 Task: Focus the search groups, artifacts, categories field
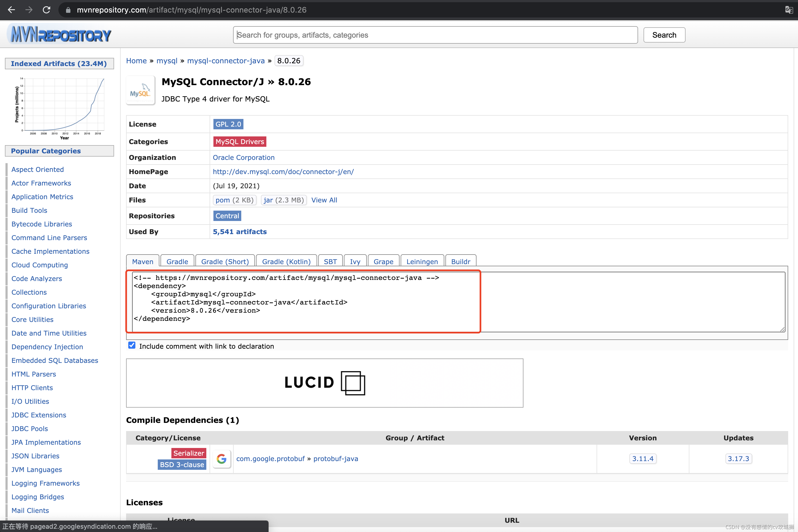(435, 35)
